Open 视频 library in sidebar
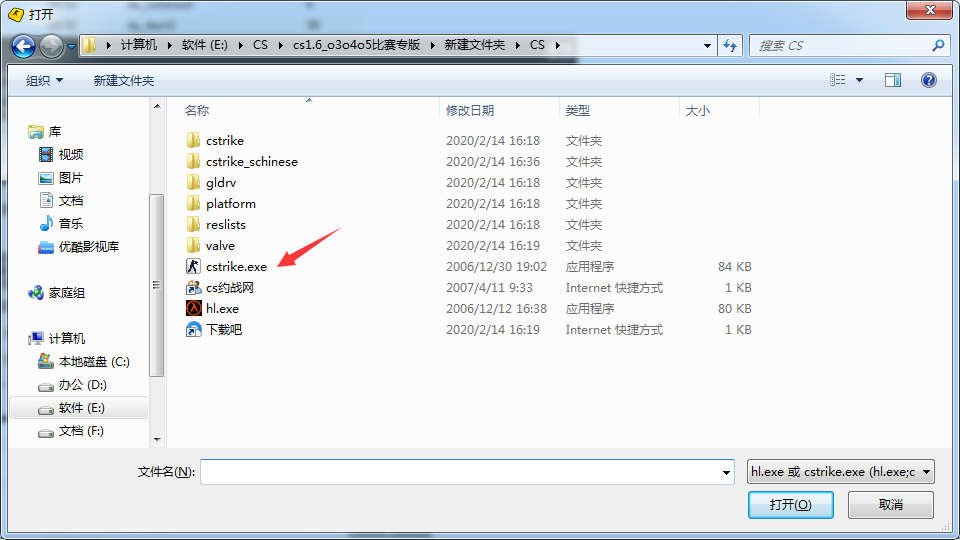960x540 pixels. click(x=70, y=154)
